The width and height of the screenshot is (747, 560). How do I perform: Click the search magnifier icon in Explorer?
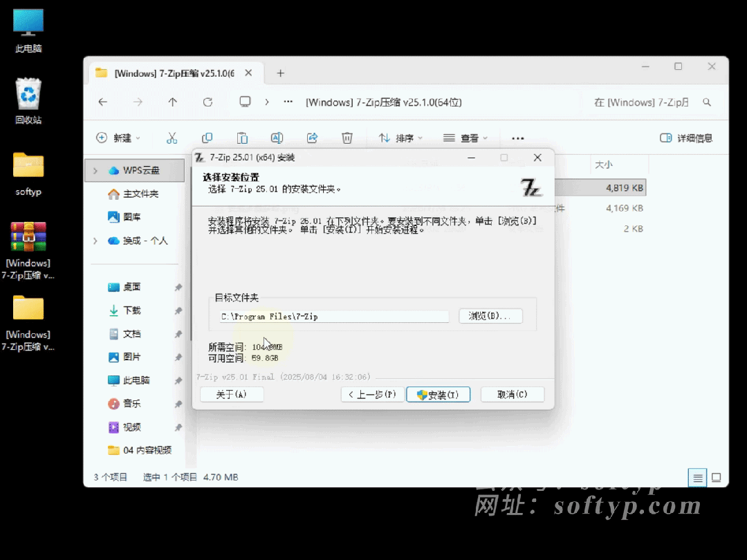coord(707,102)
